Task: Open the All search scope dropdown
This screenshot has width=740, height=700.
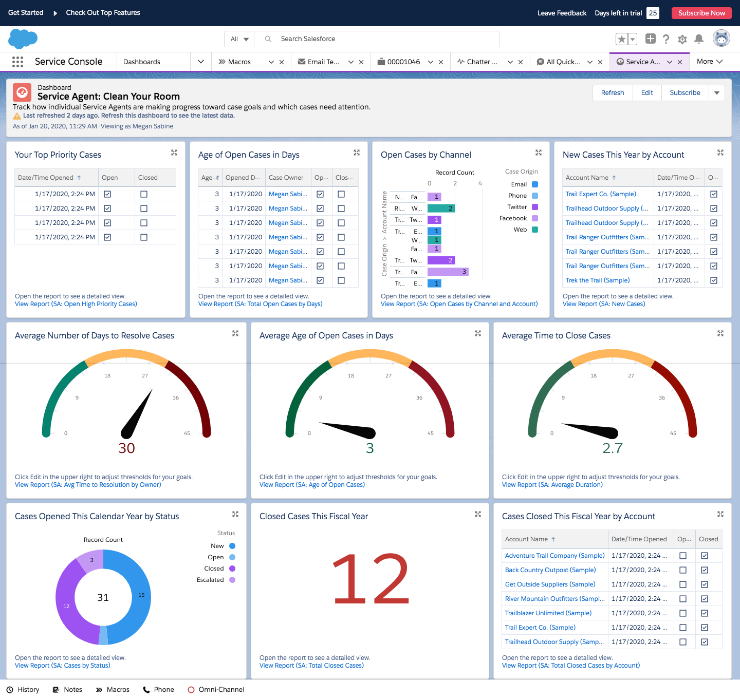Action: (239, 39)
